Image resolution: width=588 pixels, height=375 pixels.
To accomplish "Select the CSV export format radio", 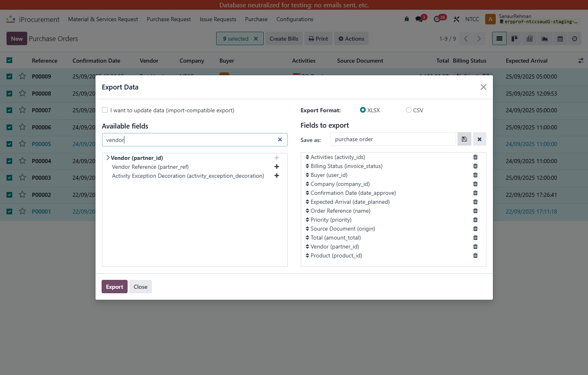I will click(x=409, y=110).
